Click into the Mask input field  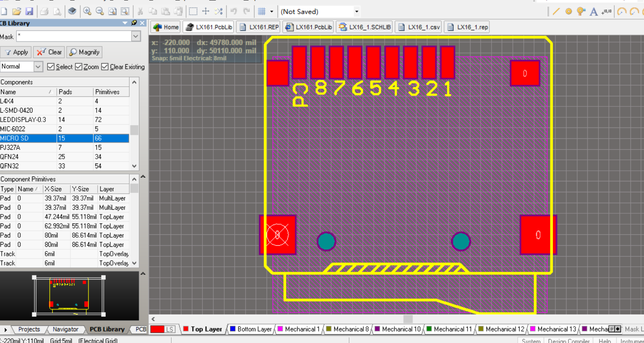pyautogui.click(x=74, y=36)
